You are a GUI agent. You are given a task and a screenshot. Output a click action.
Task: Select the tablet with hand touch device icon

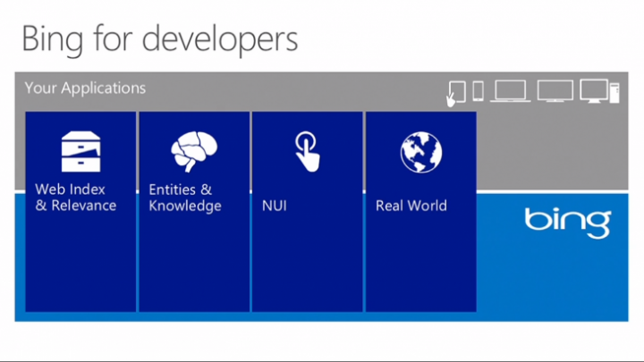point(456,93)
